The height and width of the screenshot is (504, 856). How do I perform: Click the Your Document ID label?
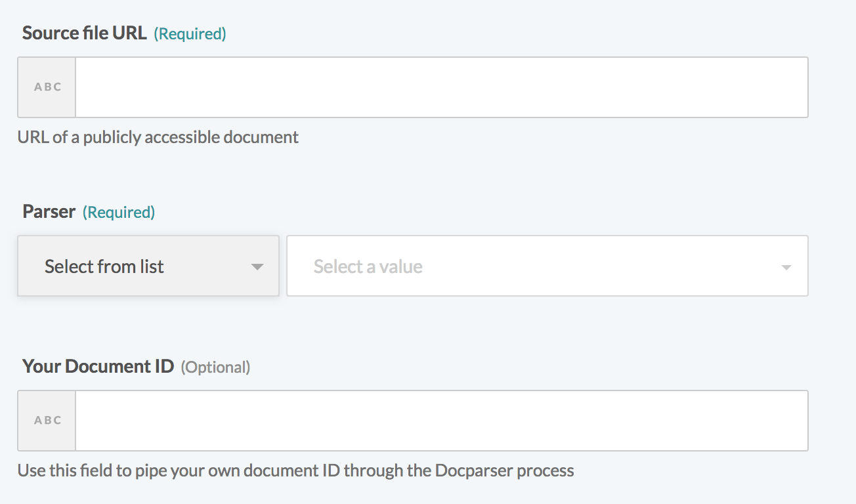coord(98,366)
